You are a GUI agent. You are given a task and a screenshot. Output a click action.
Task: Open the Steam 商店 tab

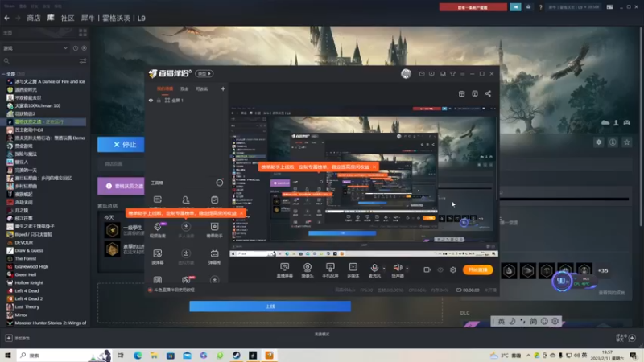(x=34, y=18)
